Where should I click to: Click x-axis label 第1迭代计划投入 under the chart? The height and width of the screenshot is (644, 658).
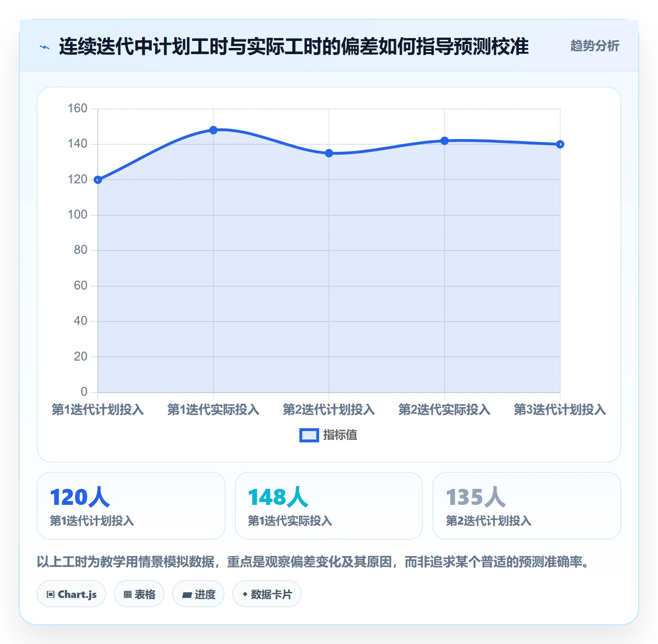tap(98, 409)
